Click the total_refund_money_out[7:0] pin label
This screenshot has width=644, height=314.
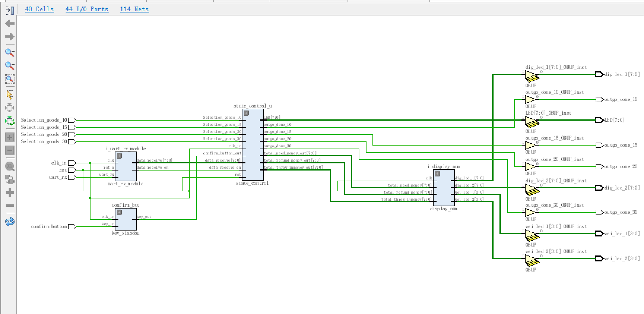click(x=292, y=160)
